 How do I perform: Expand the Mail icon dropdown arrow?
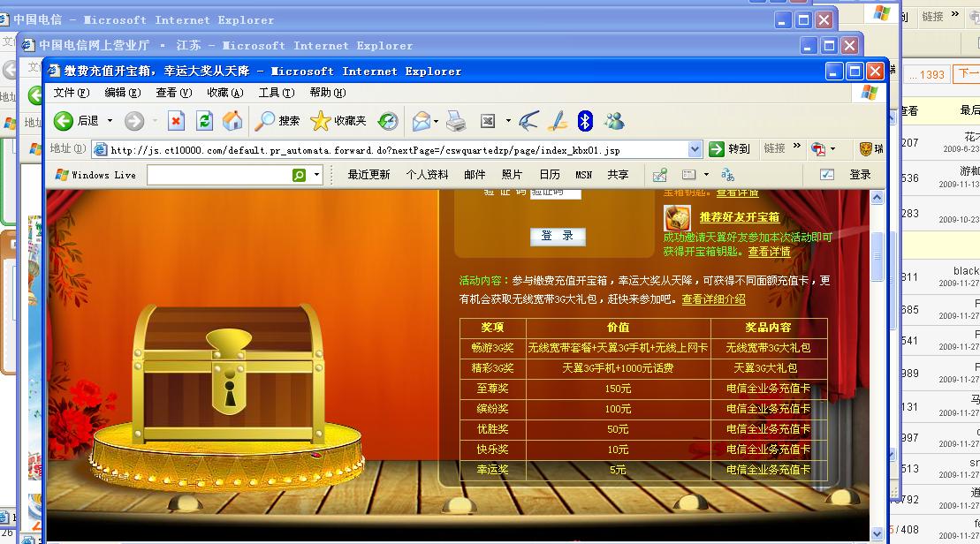[437, 121]
